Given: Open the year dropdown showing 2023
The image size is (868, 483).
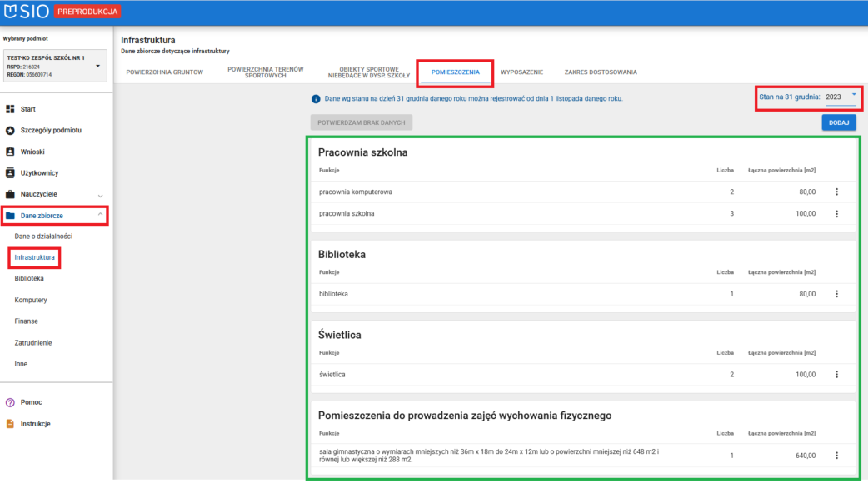Looking at the screenshot, I should [x=841, y=97].
